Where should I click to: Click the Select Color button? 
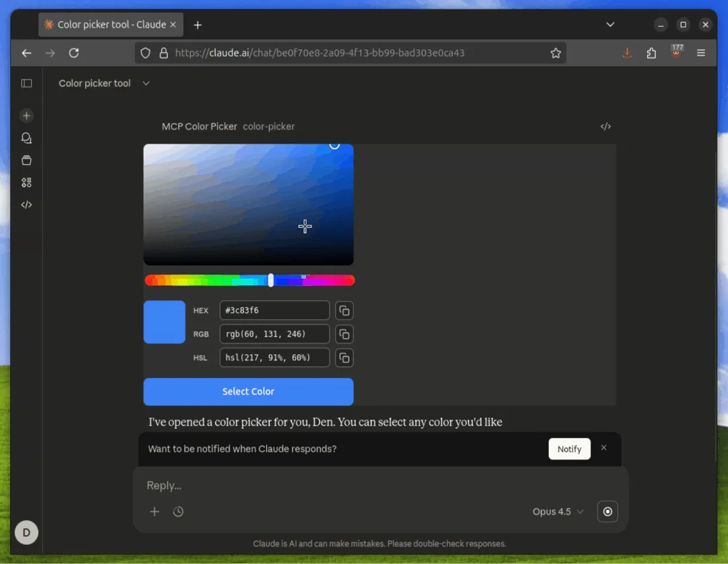(x=248, y=391)
